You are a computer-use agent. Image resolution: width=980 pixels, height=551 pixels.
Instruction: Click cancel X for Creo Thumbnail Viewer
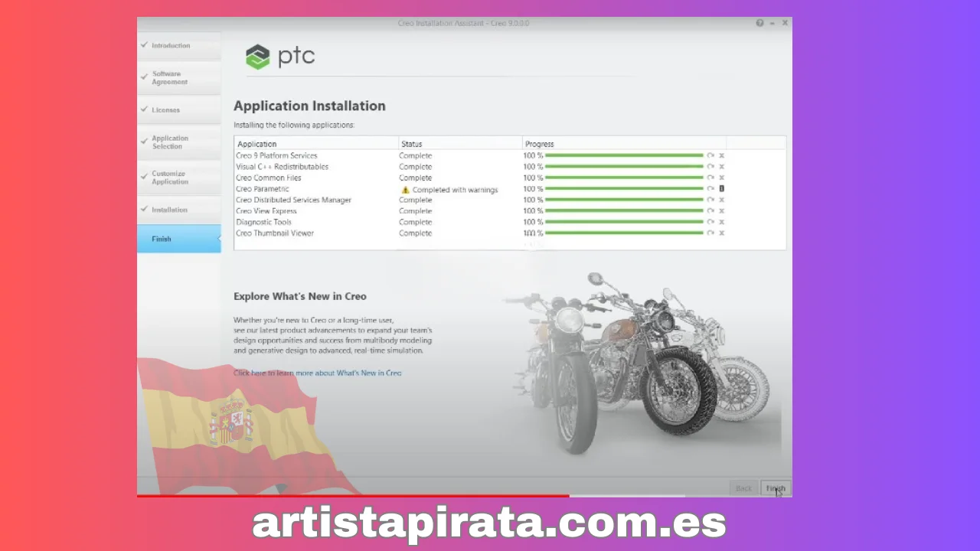tap(721, 233)
